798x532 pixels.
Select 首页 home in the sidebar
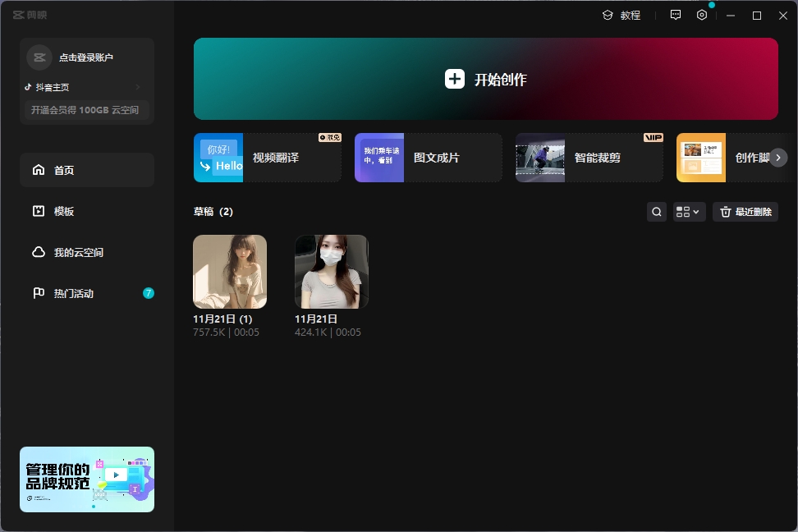click(x=86, y=170)
